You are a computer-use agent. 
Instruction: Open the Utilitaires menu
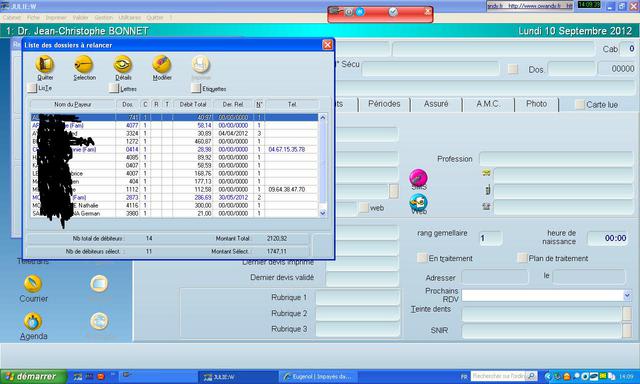click(130, 18)
